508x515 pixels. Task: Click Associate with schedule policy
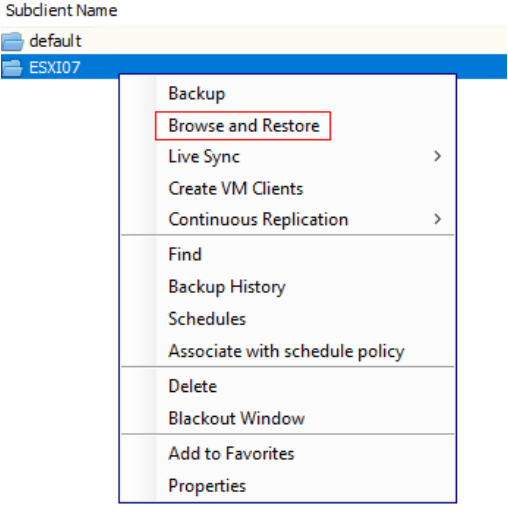point(286,351)
